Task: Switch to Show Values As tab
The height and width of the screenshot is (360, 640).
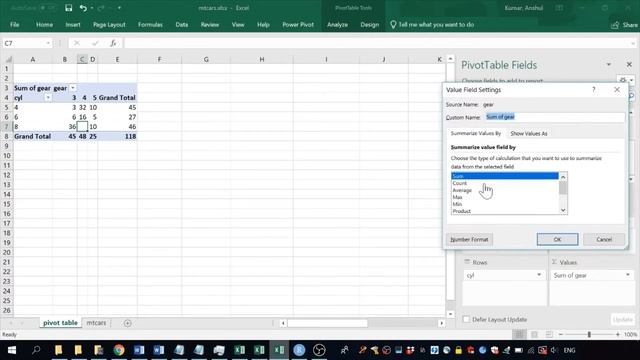Action: [529, 133]
